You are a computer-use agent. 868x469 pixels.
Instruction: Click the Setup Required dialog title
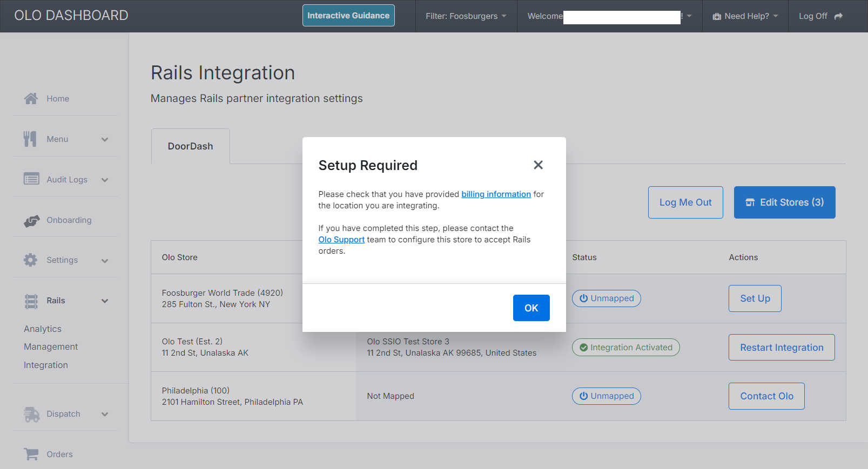pos(368,165)
